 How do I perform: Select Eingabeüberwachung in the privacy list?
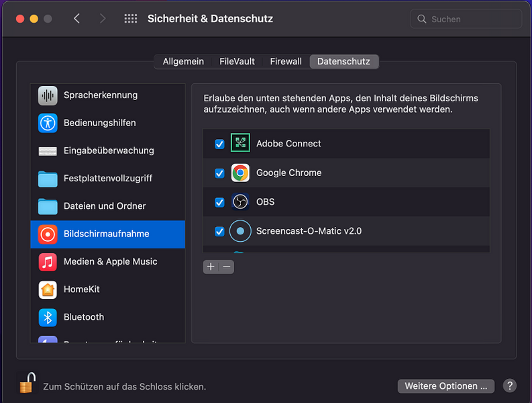[108, 151]
